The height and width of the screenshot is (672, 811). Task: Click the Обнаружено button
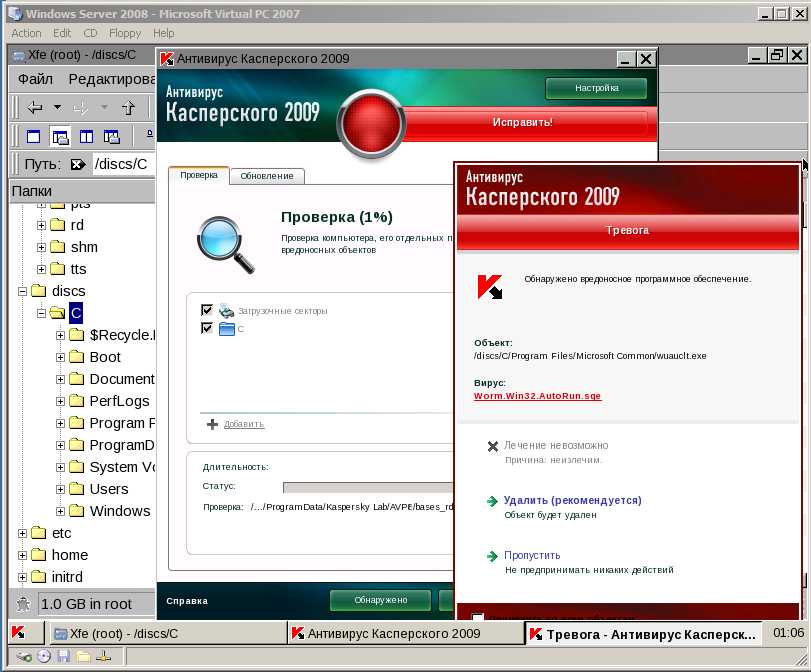click(x=381, y=600)
